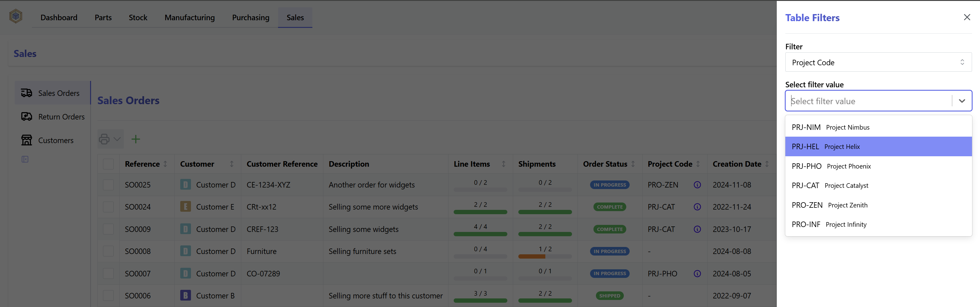View project info for PRO-ZEN on SO0025
This screenshot has width=980, height=307.
[697, 185]
